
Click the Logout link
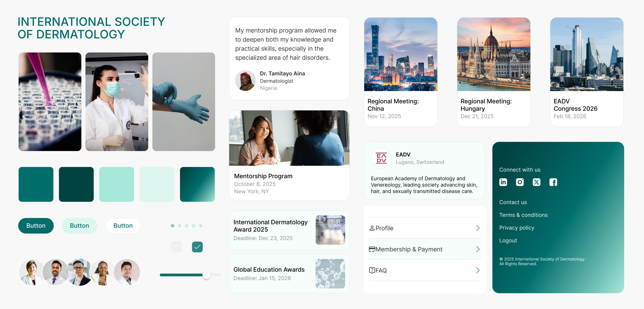(508, 241)
